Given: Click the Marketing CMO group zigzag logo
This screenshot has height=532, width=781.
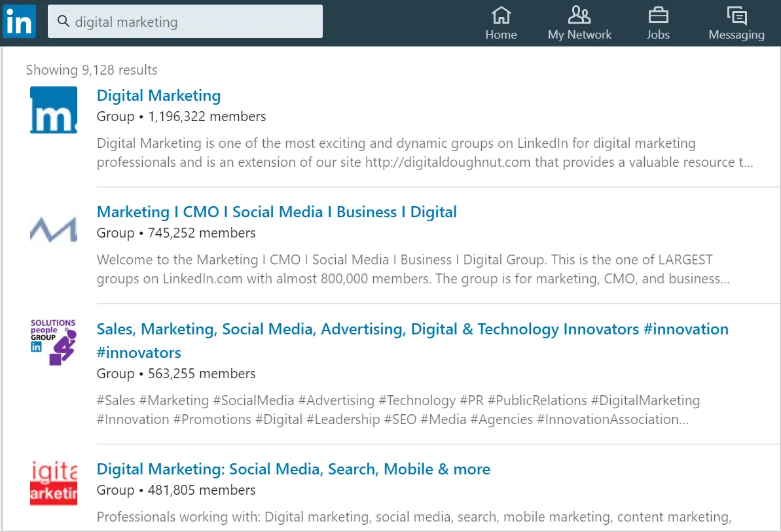Looking at the screenshot, I should click(54, 228).
